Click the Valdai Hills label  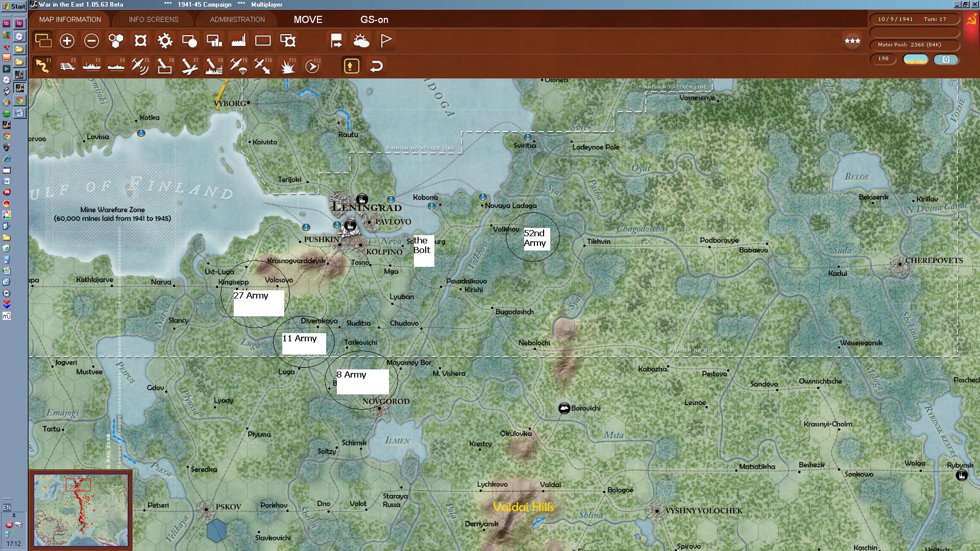point(523,507)
